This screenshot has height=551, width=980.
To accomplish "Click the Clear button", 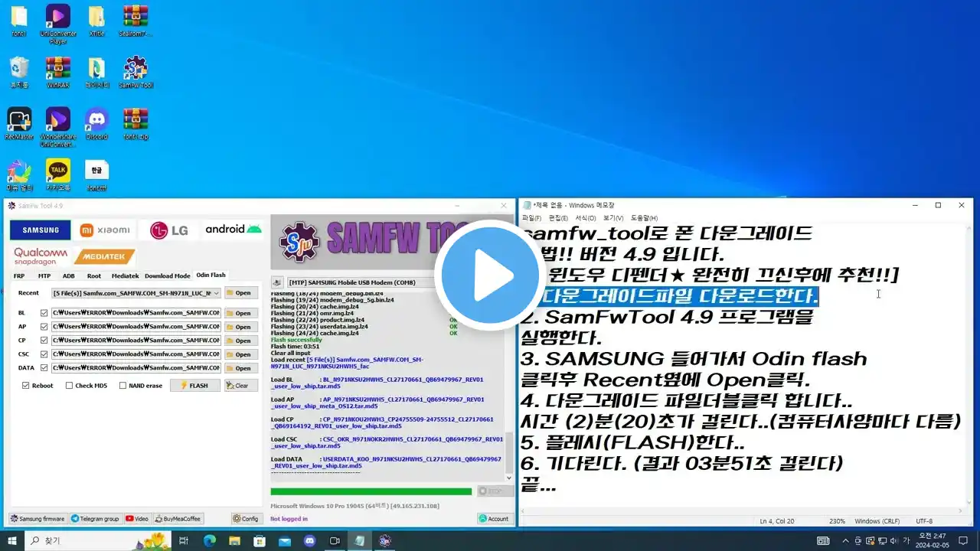I will click(x=240, y=386).
